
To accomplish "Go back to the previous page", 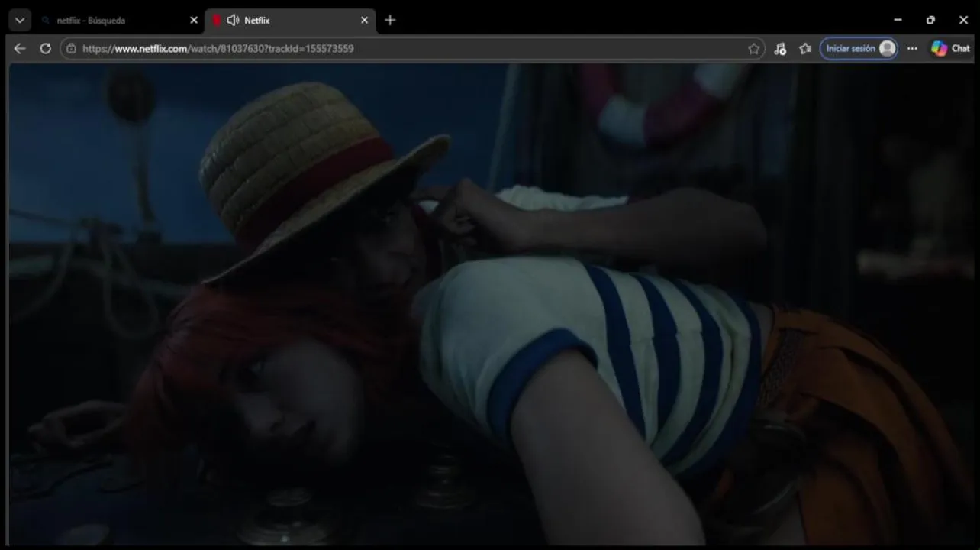I will click(x=20, y=48).
